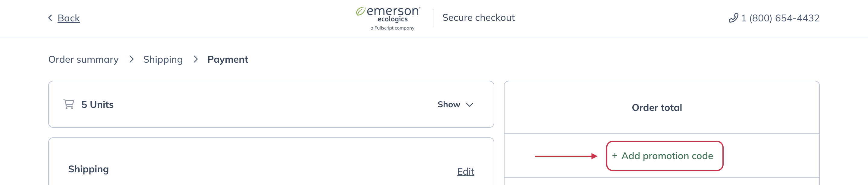Add a promotion code
The height and width of the screenshot is (185, 868).
click(x=667, y=156)
